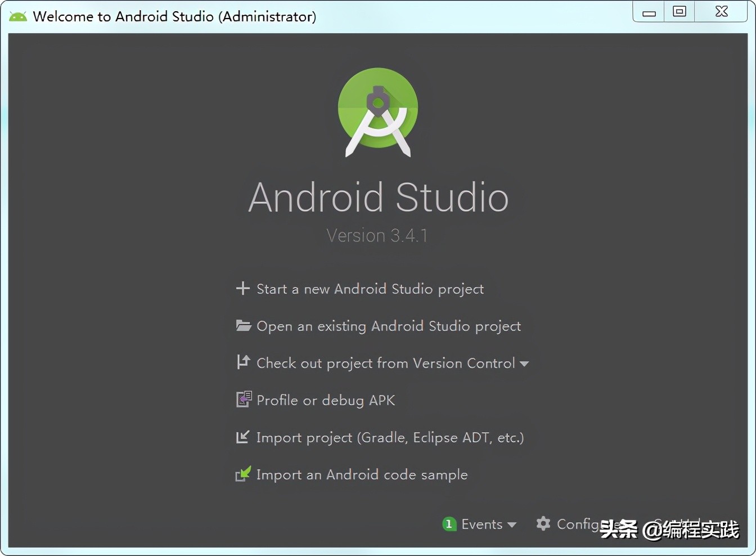Maximize the Welcome to Android Studio window
Image resolution: width=756 pixels, height=556 pixels.
679,12
